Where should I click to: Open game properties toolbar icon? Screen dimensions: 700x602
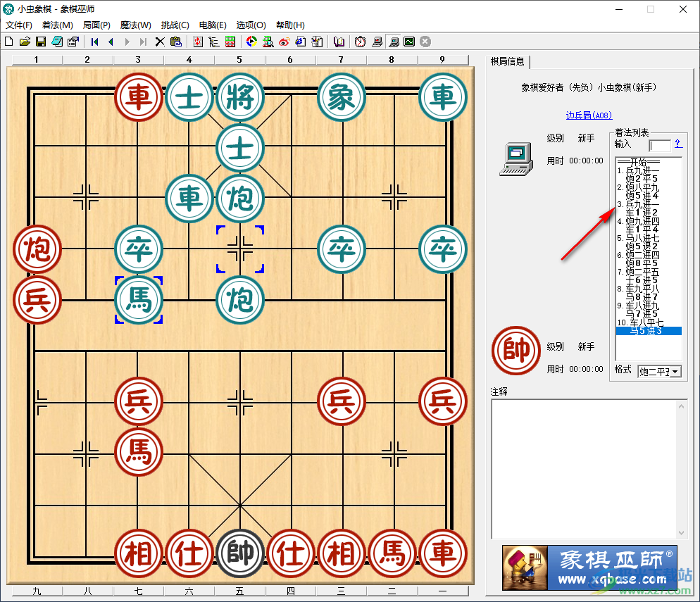[73, 42]
